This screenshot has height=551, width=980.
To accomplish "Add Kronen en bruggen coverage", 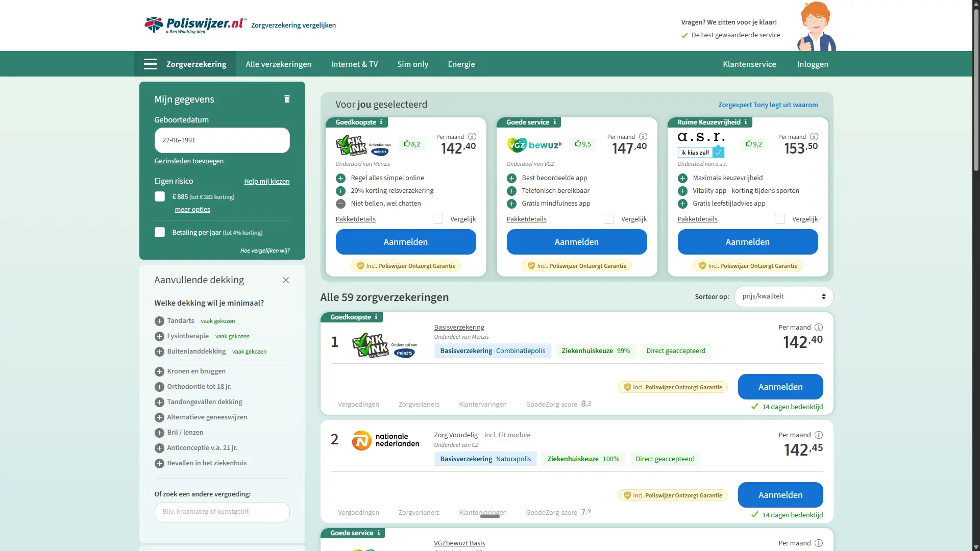I will click(x=159, y=371).
